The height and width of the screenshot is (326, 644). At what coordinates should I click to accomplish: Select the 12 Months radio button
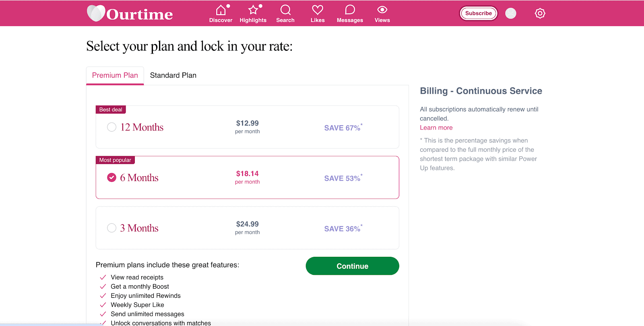pos(111,127)
